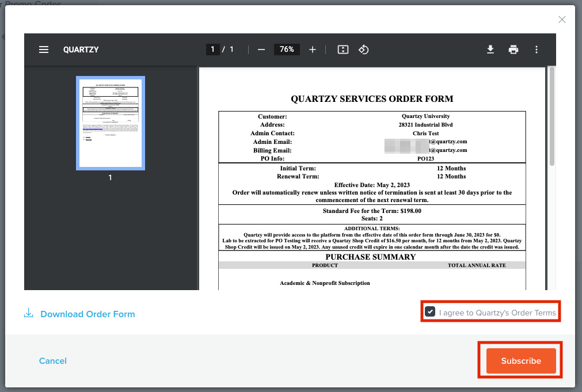Click the 'Quartzy University' customer value

tap(426, 116)
